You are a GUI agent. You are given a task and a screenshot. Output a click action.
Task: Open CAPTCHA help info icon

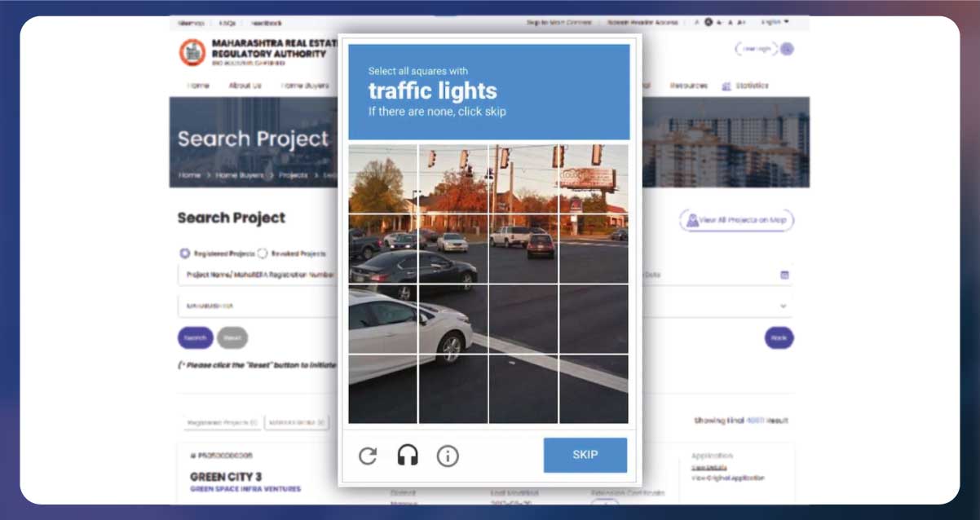click(448, 456)
